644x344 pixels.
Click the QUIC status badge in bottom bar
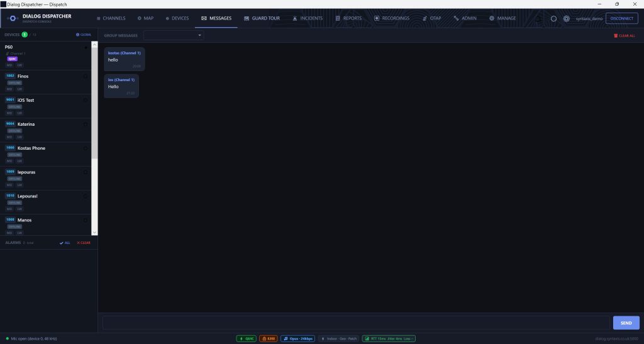pos(247,339)
